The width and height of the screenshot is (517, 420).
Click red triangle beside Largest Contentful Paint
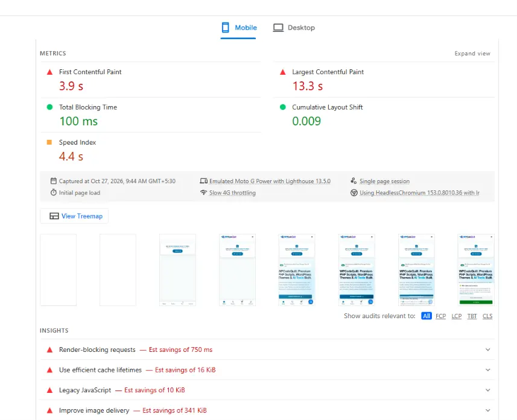tap(282, 72)
